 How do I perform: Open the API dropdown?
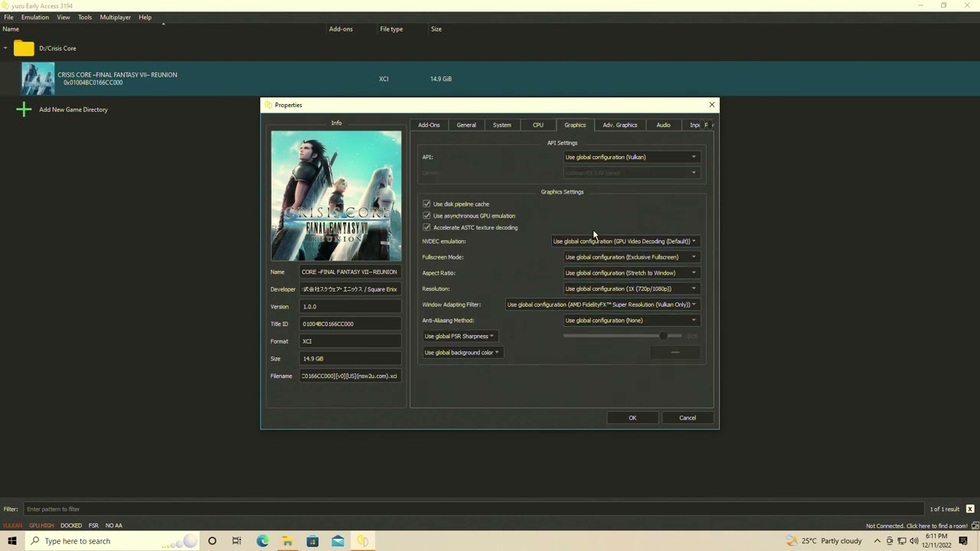(x=631, y=157)
